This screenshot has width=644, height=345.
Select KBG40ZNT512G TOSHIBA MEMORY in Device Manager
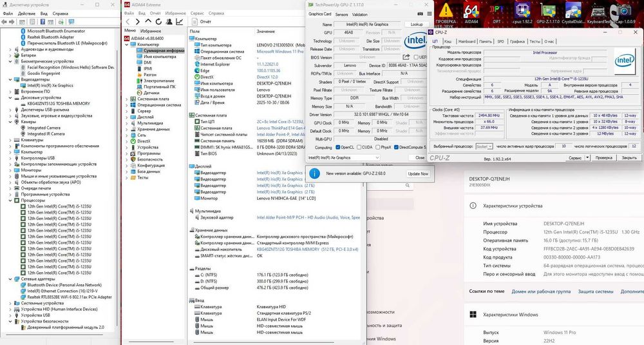[59, 104]
